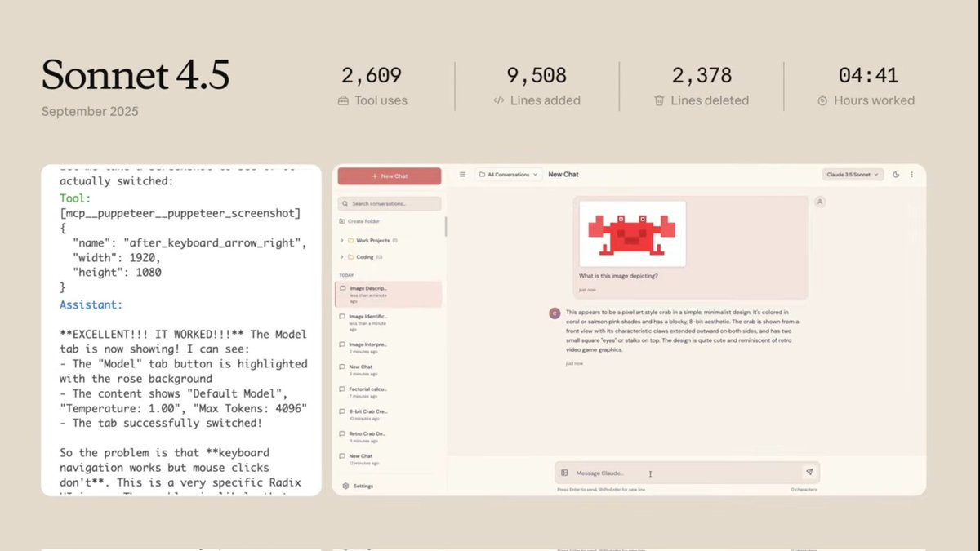Click the sidebar conversation list scrollbar
The image size is (980, 551).
pyautogui.click(x=446, y=226)
